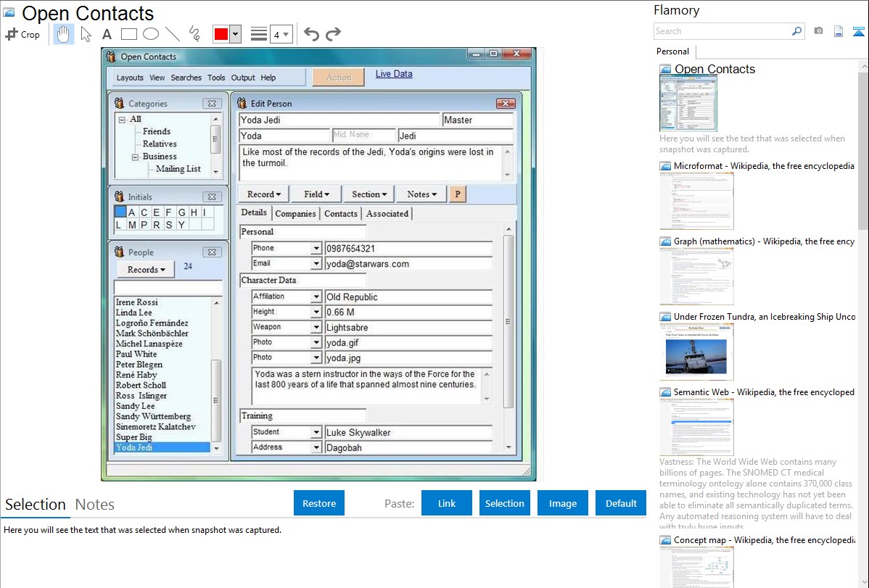Click the Default paste button
This screenshot has height=588, width=869.
621,503
